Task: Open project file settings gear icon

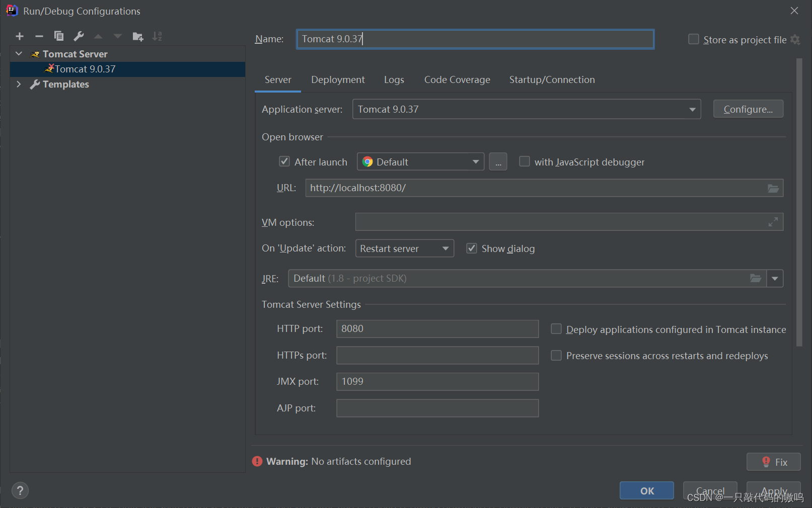Action: point(795,40)
